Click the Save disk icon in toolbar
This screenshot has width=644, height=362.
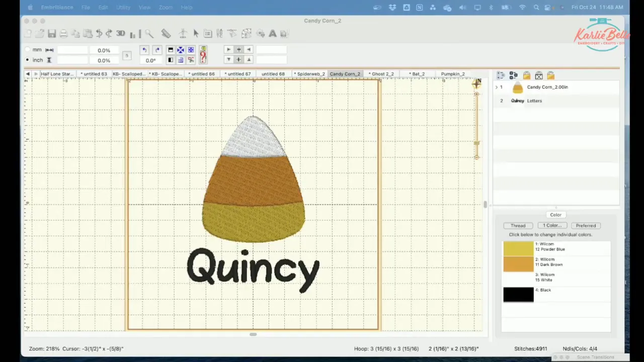point(52,34)
